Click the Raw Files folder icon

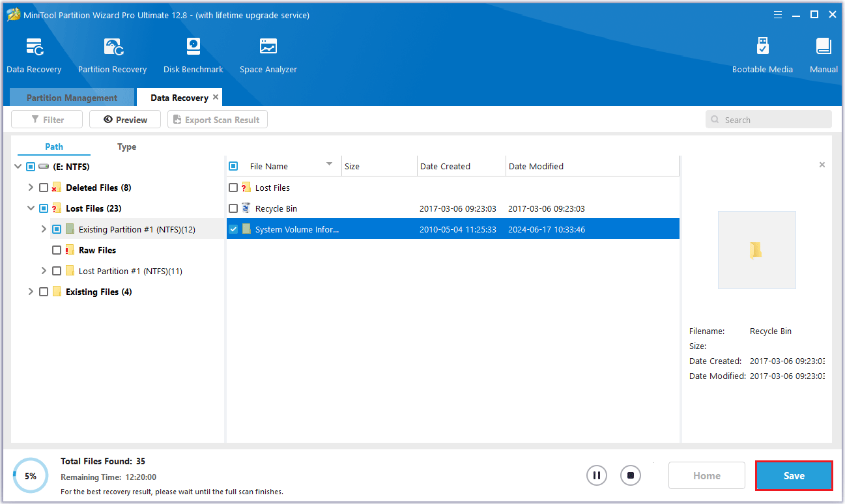tap(70, 250)
